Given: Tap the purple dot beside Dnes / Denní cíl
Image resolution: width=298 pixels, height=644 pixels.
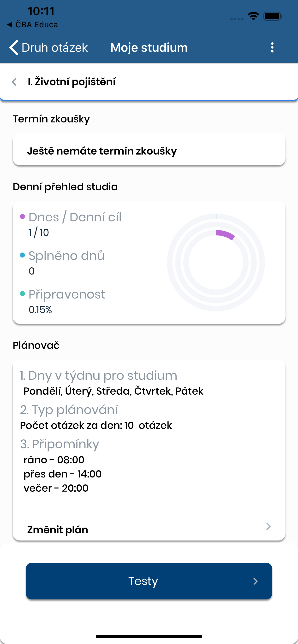Looking at the screenshot, I should [x=23, y=217].
